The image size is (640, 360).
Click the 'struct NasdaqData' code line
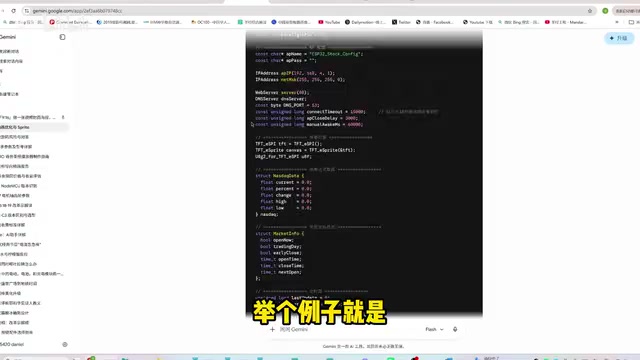pyautogui.click(x=280, y=176)
